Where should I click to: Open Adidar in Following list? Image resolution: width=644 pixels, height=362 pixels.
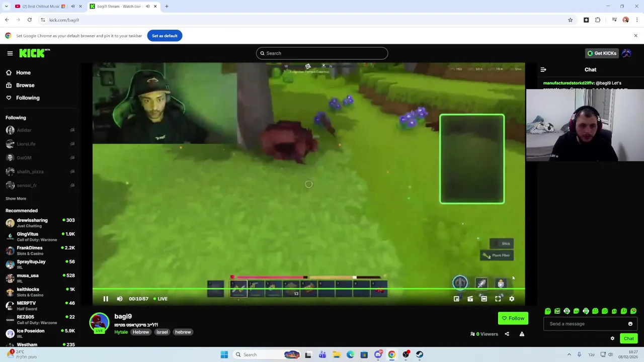[x=40, y=130]
